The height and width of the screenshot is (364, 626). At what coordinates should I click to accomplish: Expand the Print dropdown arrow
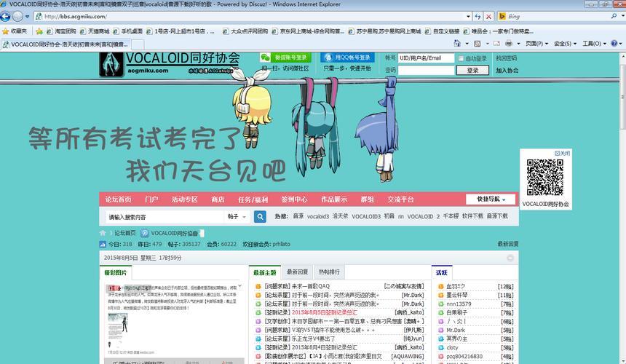pyautogui.click(x=518, y=44)
